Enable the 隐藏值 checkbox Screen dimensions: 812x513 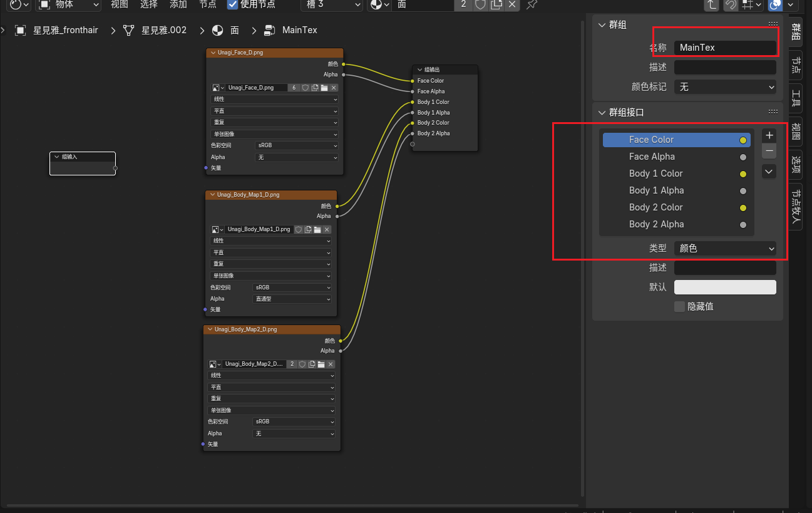pyautogui.click(x=679, y=306)
